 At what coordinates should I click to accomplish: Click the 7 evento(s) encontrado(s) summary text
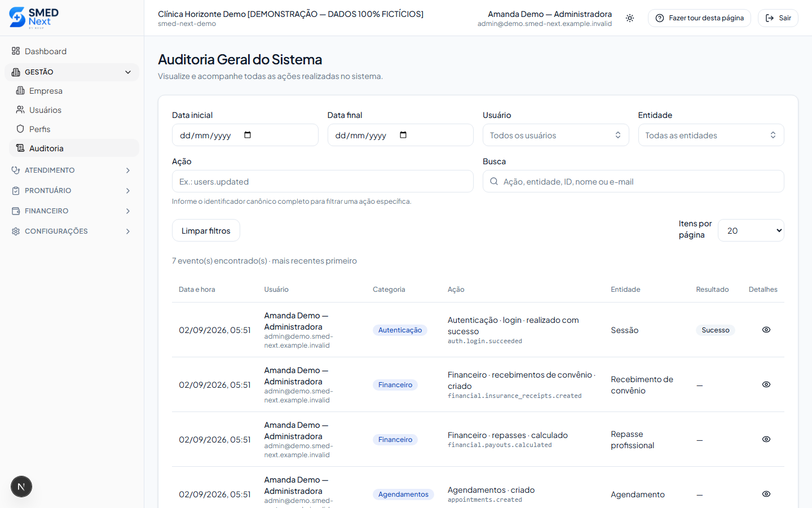pos(264,261)
